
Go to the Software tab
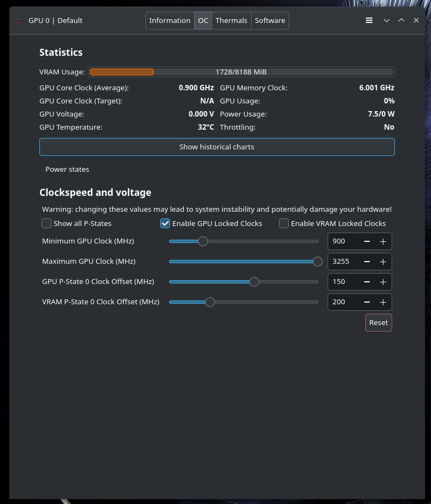coord(270,21)
